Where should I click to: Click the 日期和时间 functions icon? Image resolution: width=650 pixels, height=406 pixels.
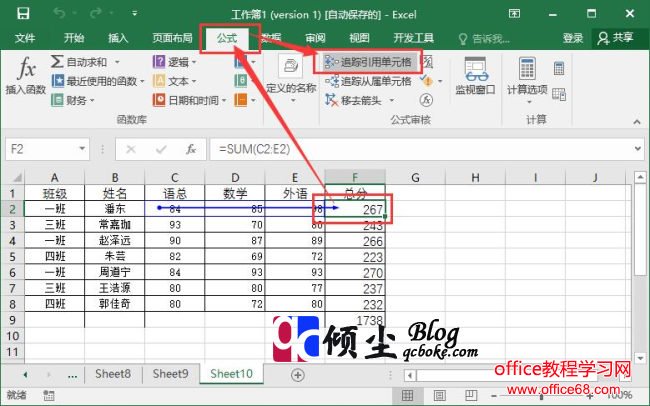tap(159, 100)
